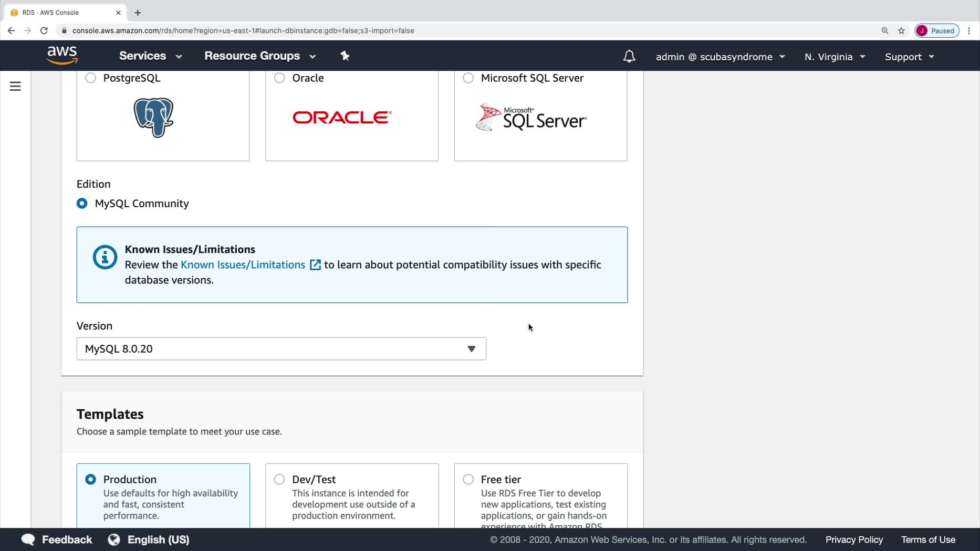
Task: Open the Privacy Policy link
Action: [854, 539]
